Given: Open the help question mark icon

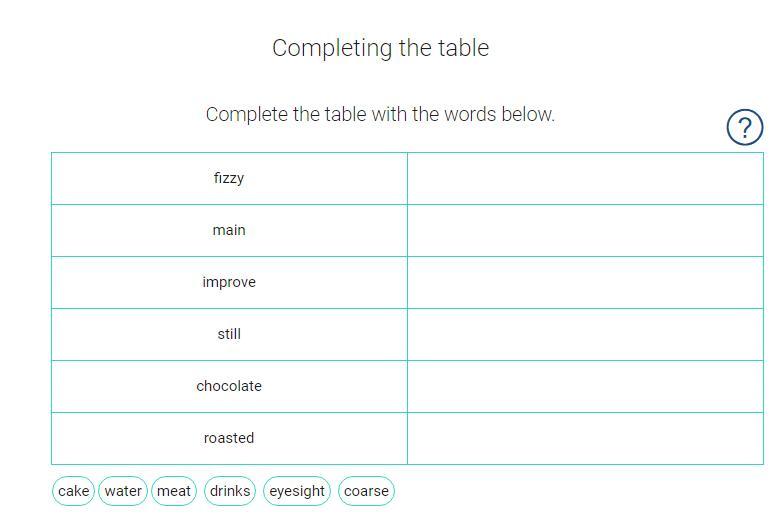Looking at the screenshot, I should pyautogui.click(x=744, y=128).
